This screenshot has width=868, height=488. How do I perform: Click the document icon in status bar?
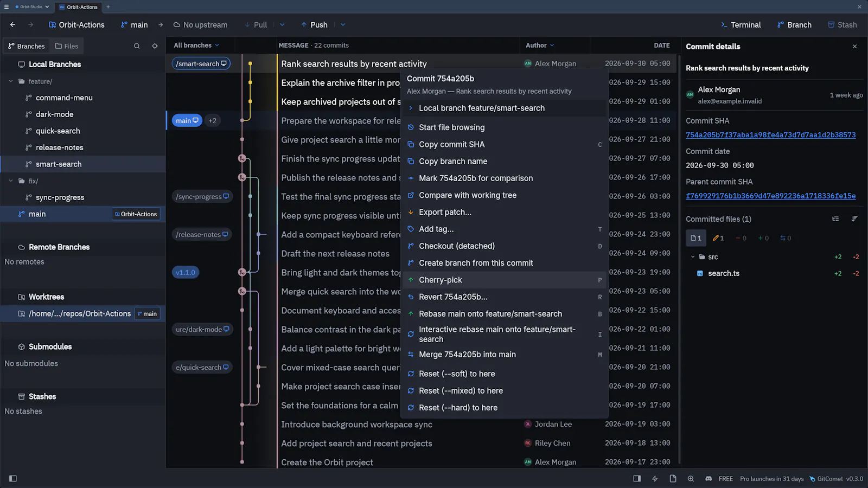(673, 479)
